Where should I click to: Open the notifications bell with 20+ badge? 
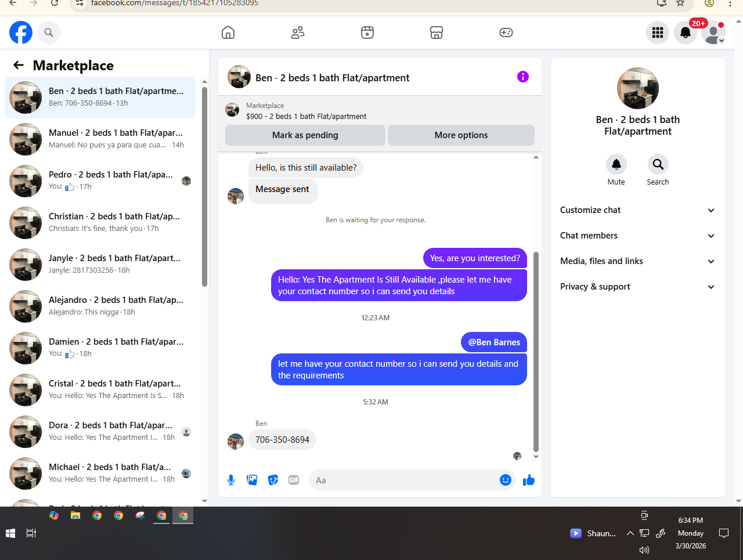[x=686, y=32]
